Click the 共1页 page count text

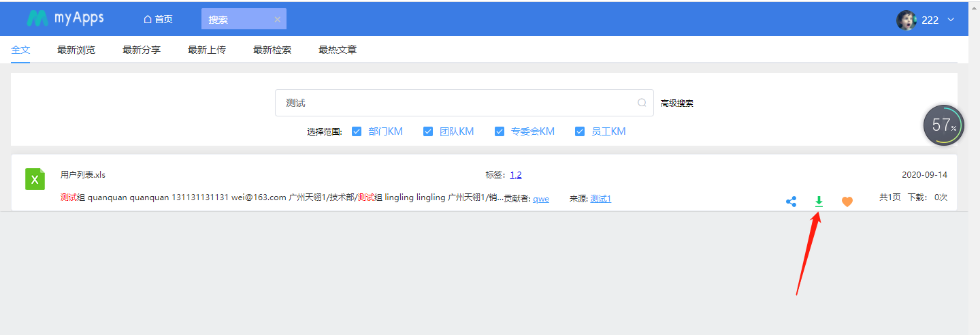tap(890, 197)
